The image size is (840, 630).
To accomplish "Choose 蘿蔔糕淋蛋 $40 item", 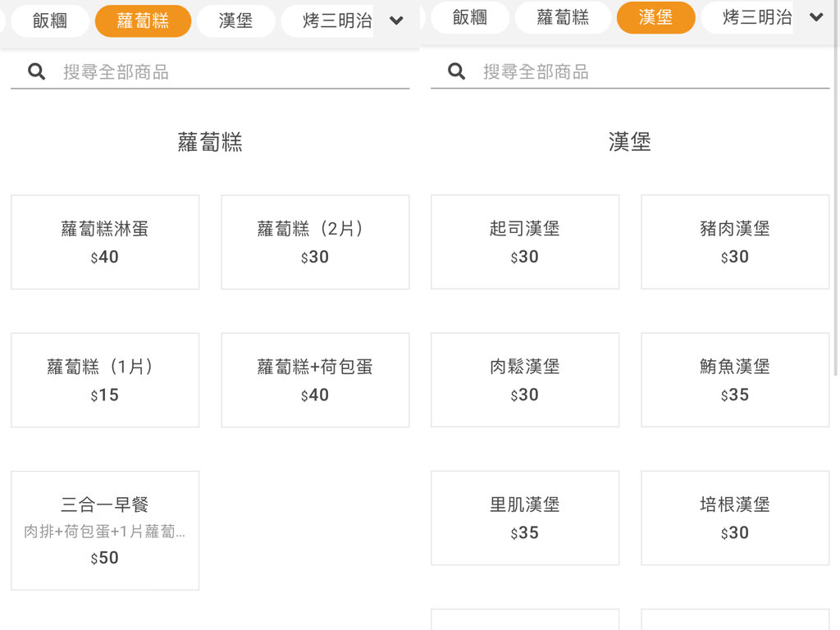I will coord(105,242).
